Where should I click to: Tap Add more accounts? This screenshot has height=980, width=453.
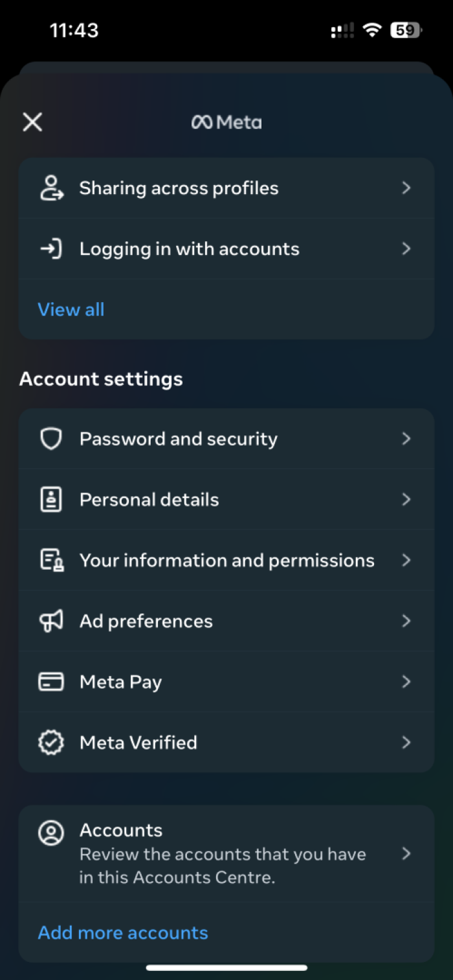pyautogui.click(x=122, y=932)
